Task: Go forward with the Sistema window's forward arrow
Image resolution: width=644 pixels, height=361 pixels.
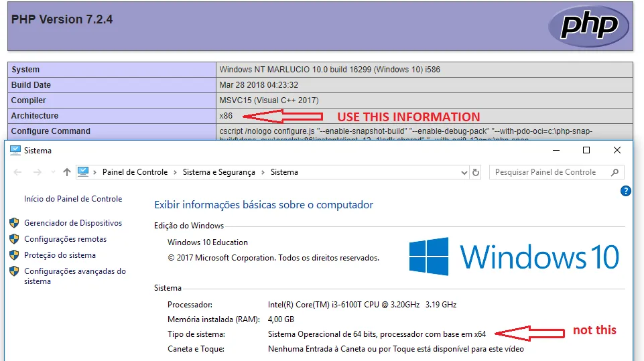Action: point(38,172)
